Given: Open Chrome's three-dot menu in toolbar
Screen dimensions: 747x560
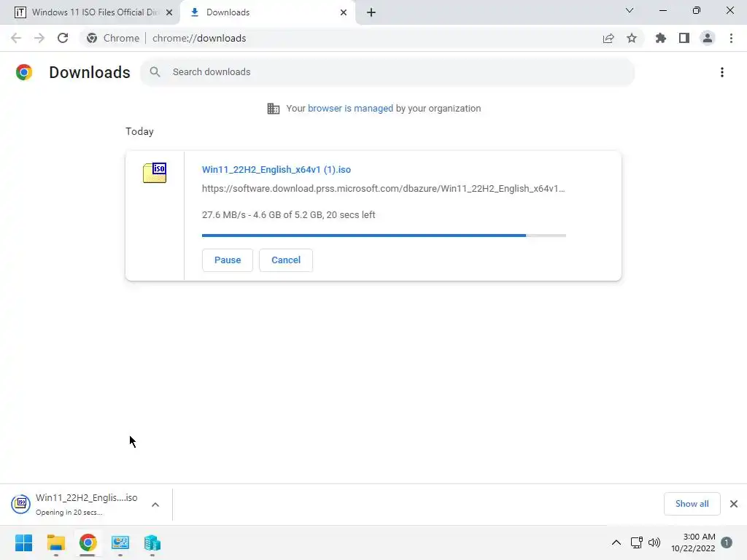Looking at the screenshot, I should click(731, 38).
